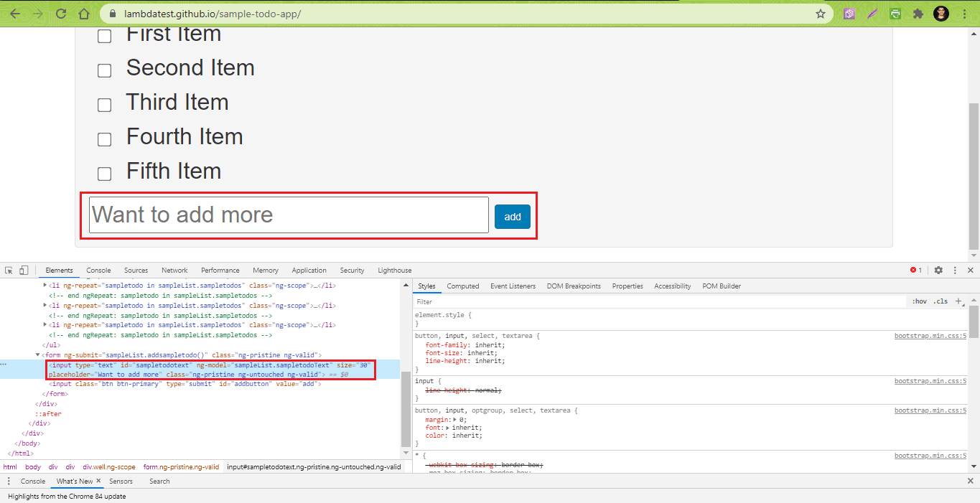Open the Computed styles tab

(462, 286)
